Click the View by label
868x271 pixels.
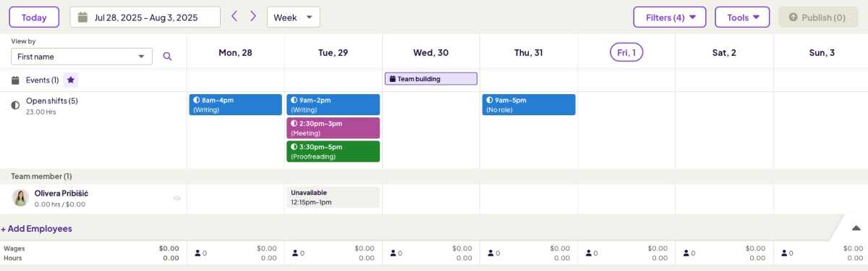pyautogui.click(x=23, y=41)
